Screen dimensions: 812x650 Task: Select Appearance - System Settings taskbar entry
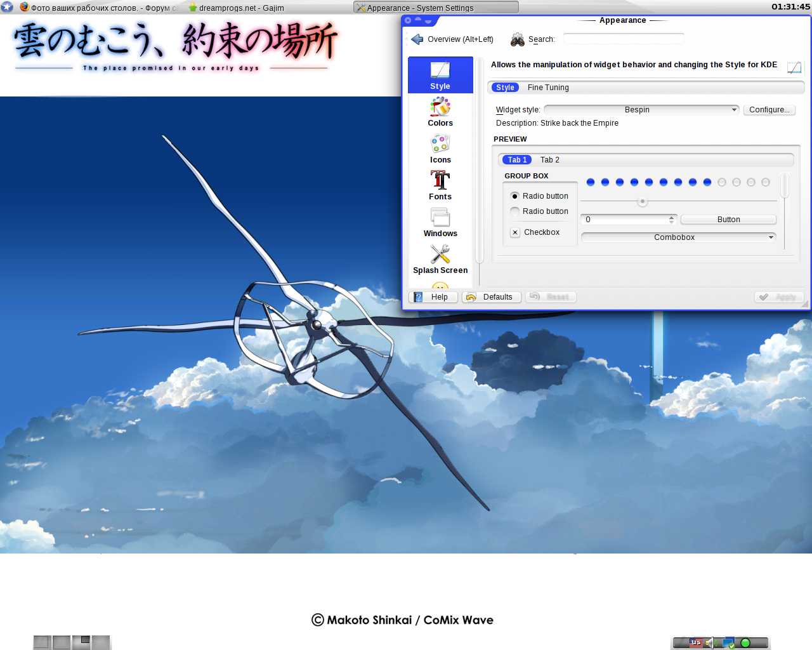click(436, 8)
